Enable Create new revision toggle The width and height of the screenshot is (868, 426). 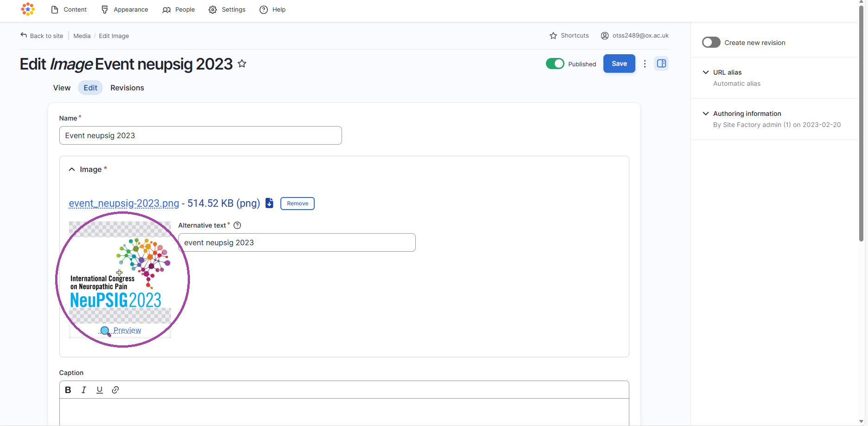click(x=711, y=42)
